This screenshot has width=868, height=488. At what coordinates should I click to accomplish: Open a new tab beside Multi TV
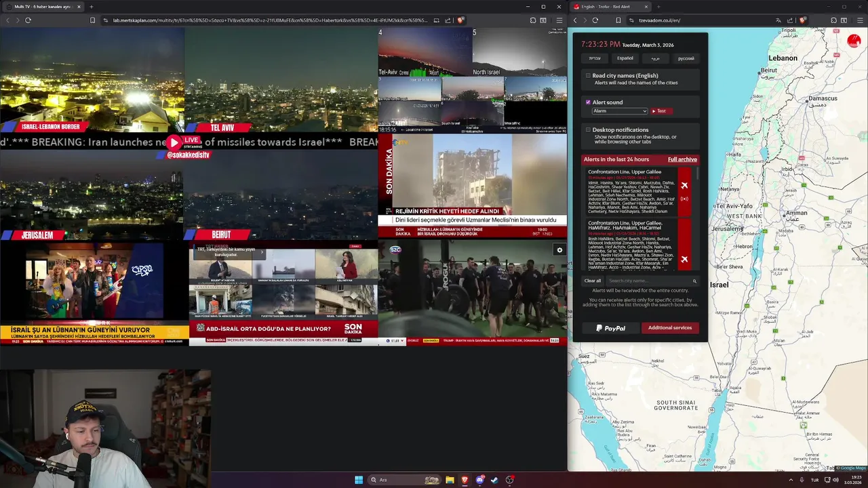click(92, 7)
